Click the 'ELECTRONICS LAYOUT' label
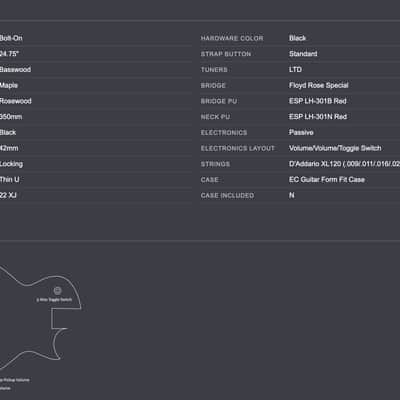The image size is (400, 400). [x=238, y=148]
